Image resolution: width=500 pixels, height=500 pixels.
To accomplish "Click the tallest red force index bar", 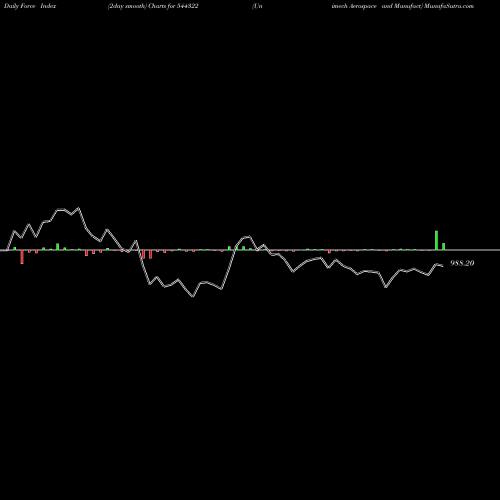I will (x=22, y=257).
